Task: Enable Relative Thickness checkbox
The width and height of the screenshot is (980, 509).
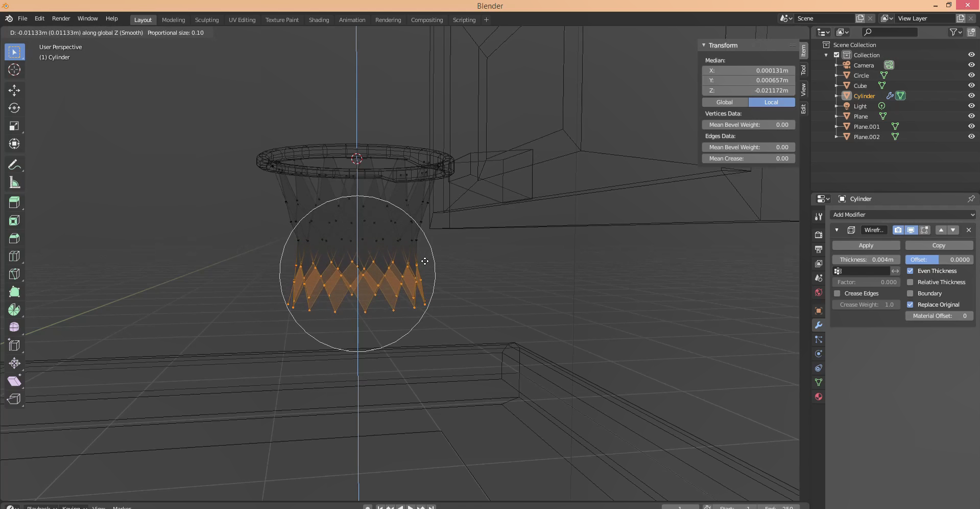Action: [x=910, y=282]
